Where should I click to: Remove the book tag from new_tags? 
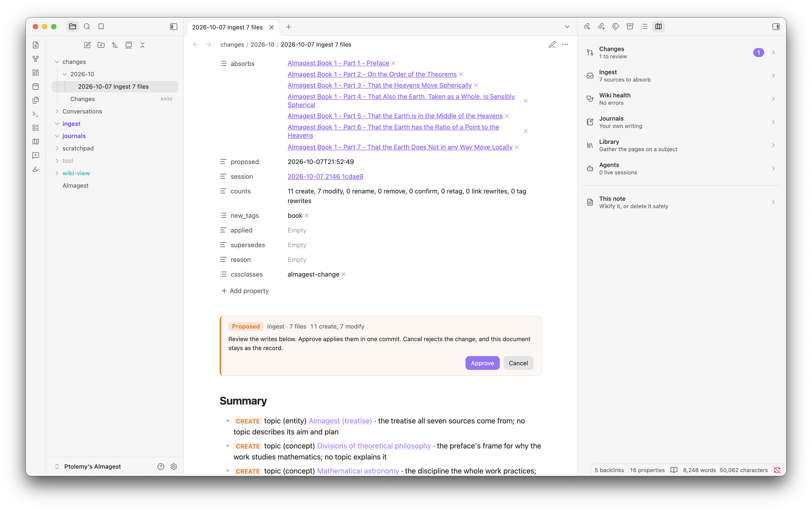(307, 216)
